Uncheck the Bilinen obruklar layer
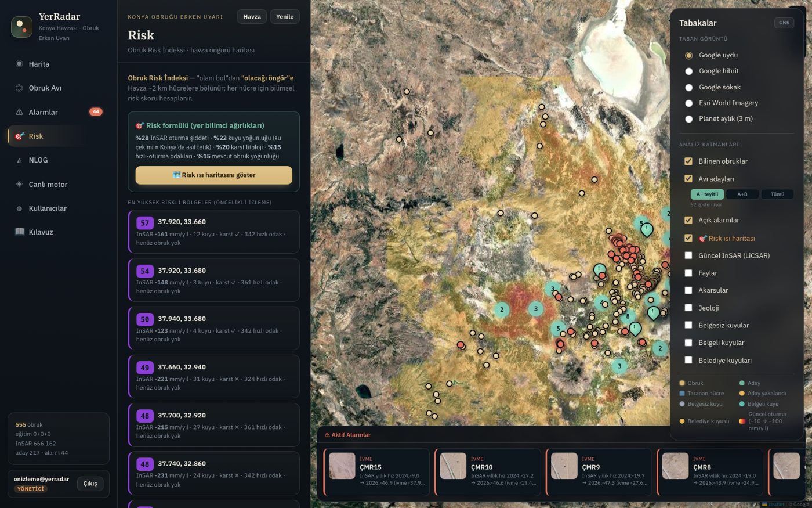This screenshot has height=508, width=812. (x=688, y=161)
